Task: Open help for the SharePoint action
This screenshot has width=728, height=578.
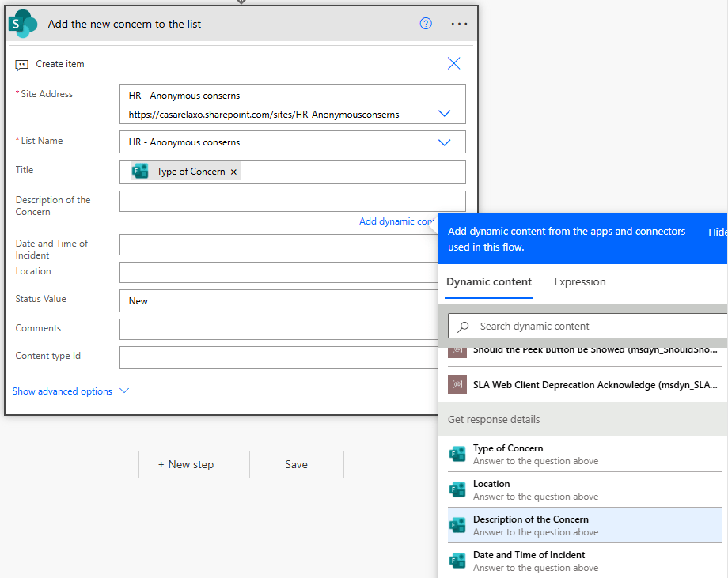Action: click(426, 24)
